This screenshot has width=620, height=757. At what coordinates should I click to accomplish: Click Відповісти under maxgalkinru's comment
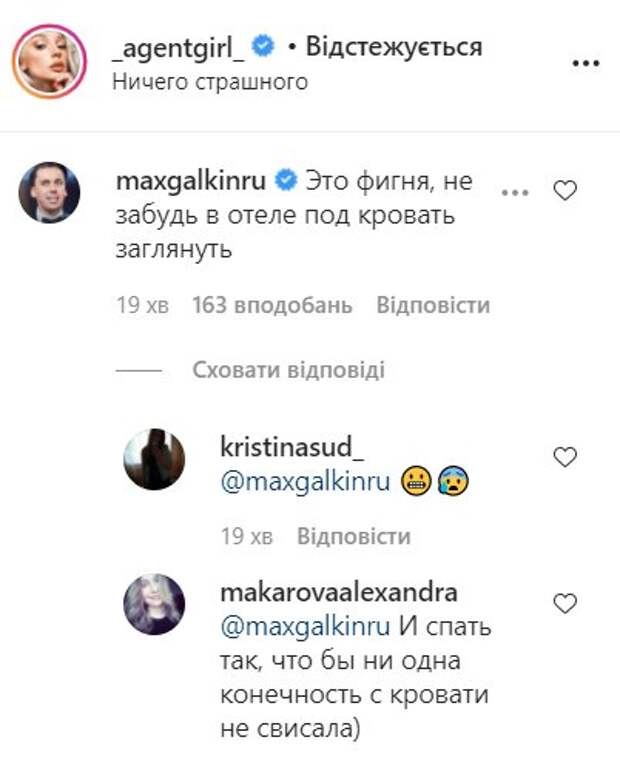(x=433, y=305)
